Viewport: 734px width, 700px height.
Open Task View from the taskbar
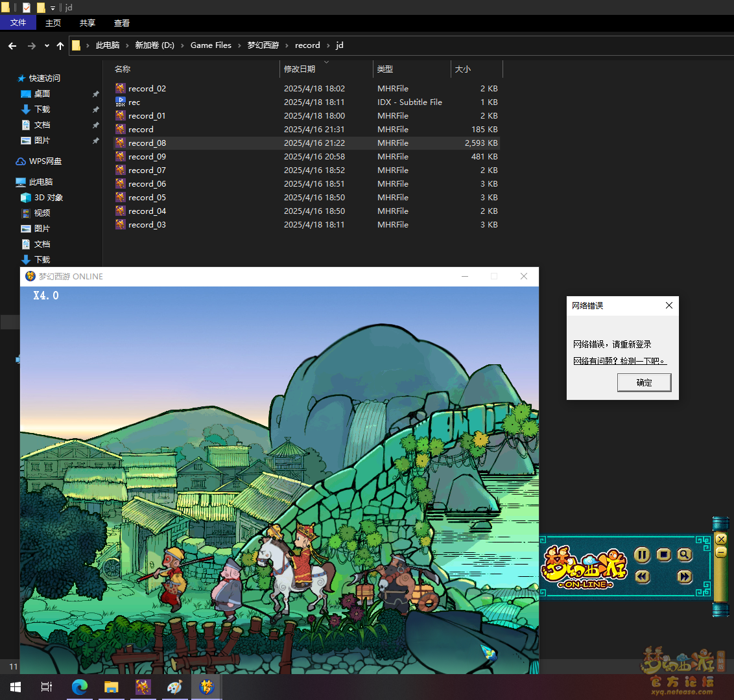click(47, 687)
